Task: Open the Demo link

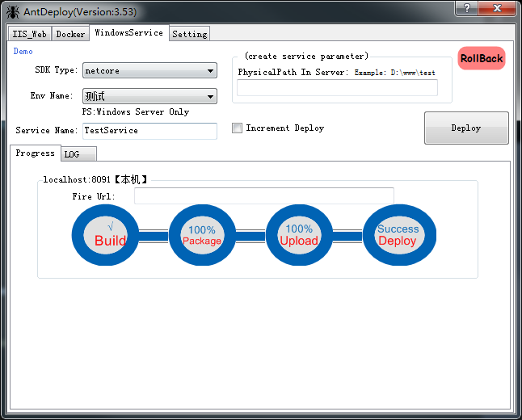Action: tap(23, 51)
